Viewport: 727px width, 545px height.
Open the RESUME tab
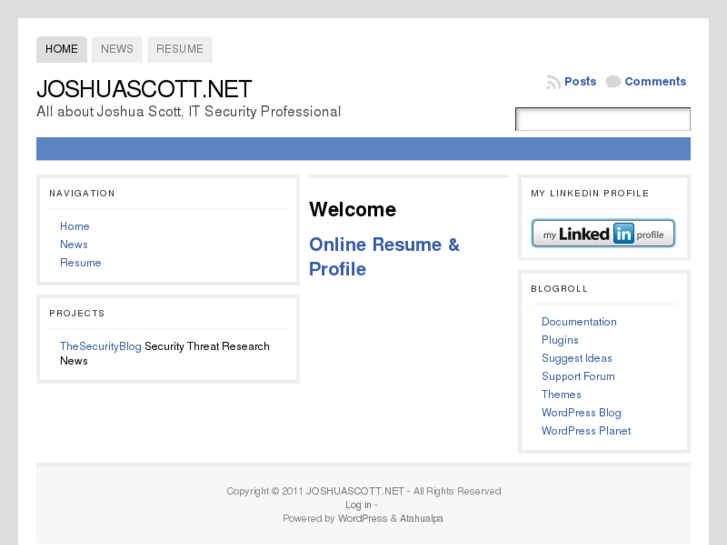pyautogui.click(x=180, y=49)
